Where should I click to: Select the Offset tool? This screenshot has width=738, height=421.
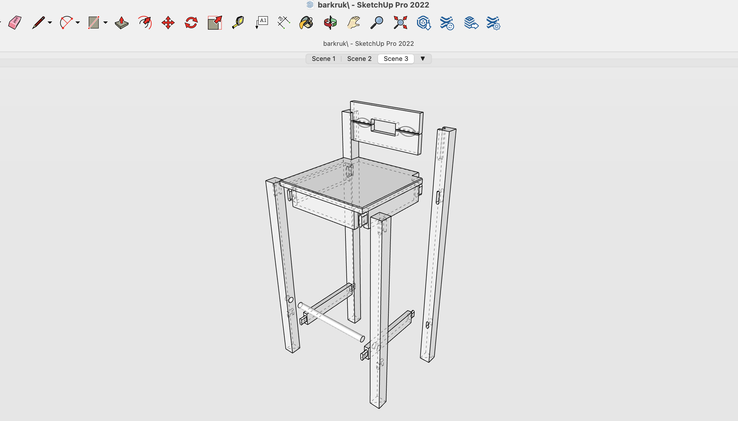[144, 22]
